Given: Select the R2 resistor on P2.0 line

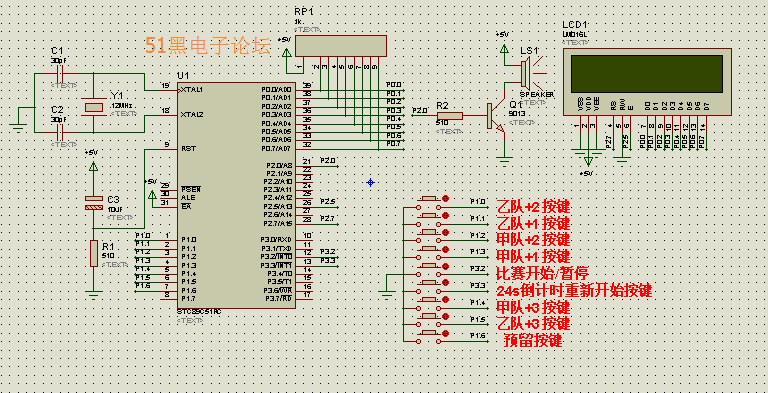Looking at the screenshot, I should click(449, 116).
